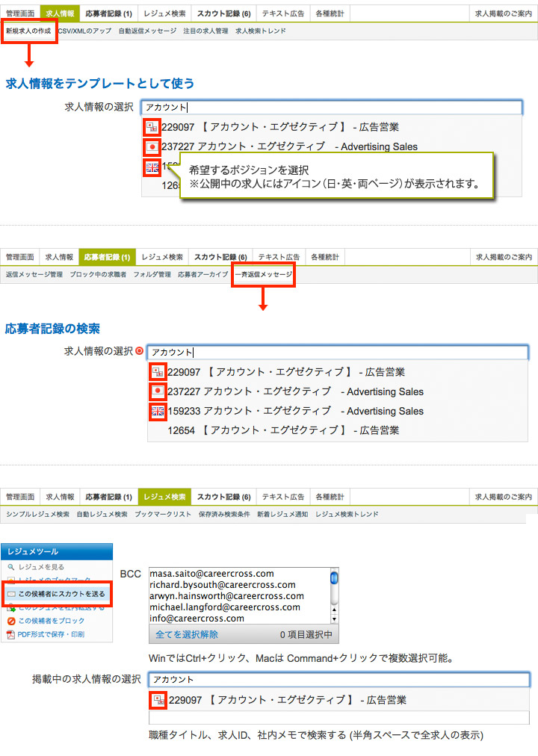
Task: Click この候補者にスカウトを送る
Action: pyautogui.click(x=62, y=594)
